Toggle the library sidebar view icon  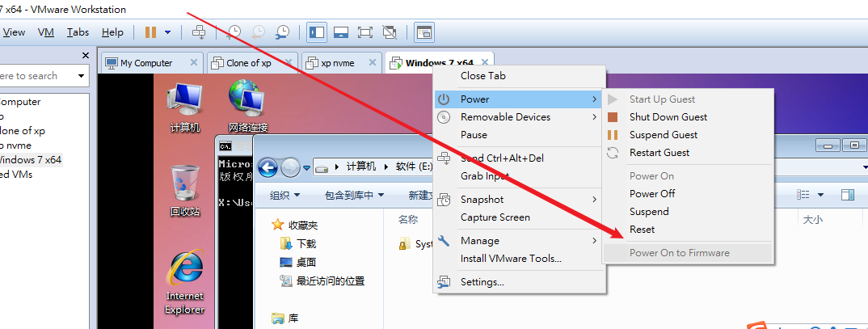(x=317, y=32)
